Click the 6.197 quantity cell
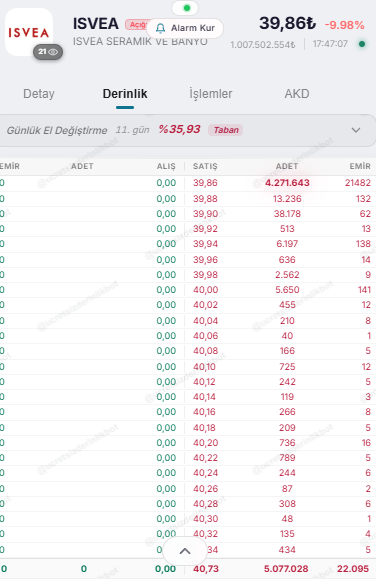Screen dimensions: 376x579 click(x=287, y=244)
